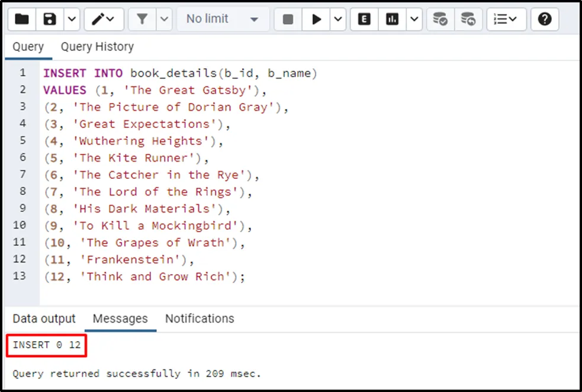The image size is (582, 392).
Task: Select the Notifications tab
Action: tap(200, 319)
